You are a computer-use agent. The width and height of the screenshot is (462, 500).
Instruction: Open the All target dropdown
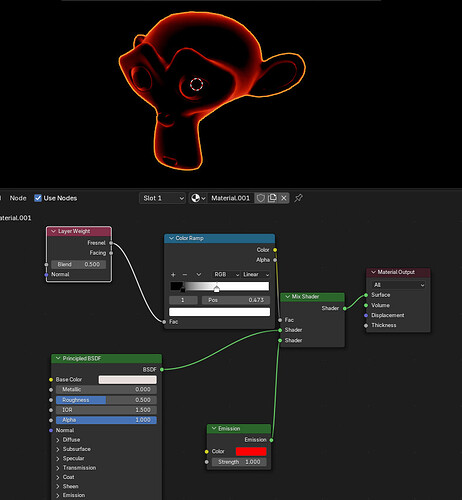coord(398,285)
